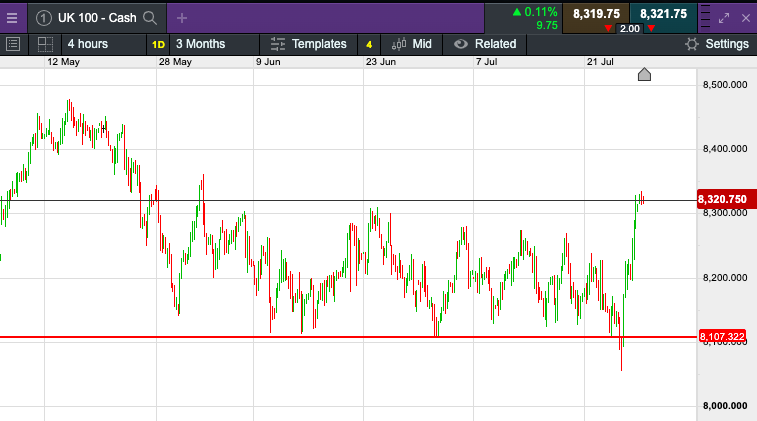Toggle the yellow 1D interval badge
The image size is (757, 421).
coord(158,44)
